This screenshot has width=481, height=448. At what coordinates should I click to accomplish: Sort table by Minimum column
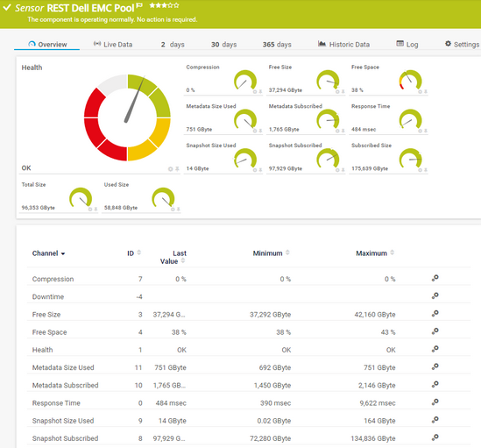pyautogui.click(x=271, y=253)
